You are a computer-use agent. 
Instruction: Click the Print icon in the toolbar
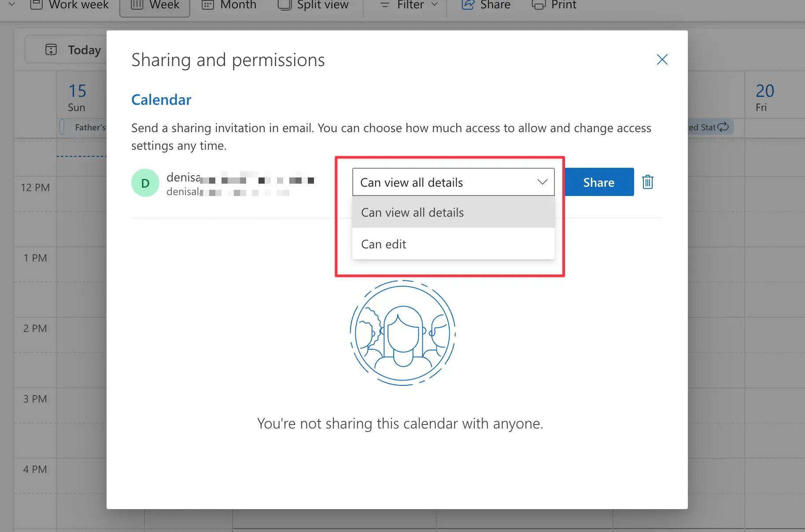pyautogui.click(x=538, y=5)
